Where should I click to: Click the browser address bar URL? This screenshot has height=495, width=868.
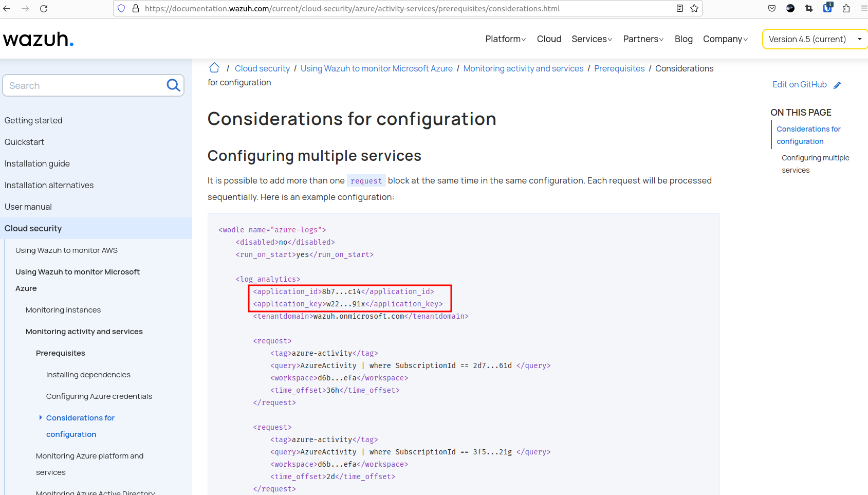pyautogui.click(x=352, y=8)
